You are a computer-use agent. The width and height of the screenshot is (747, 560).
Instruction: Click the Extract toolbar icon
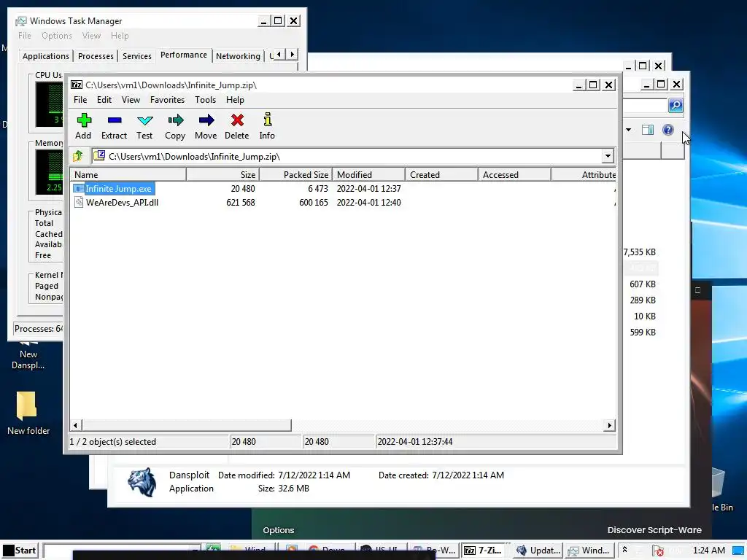click(x=115, y=120)
